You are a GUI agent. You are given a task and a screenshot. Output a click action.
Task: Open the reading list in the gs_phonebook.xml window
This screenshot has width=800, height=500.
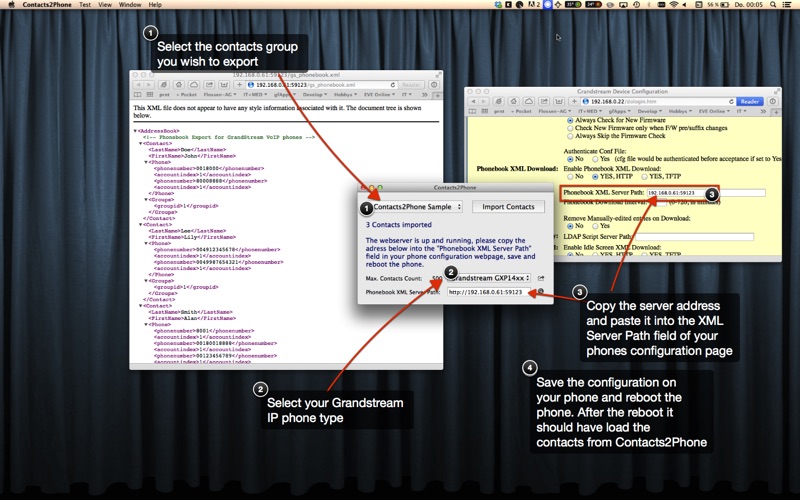click(x=137, y=95)
